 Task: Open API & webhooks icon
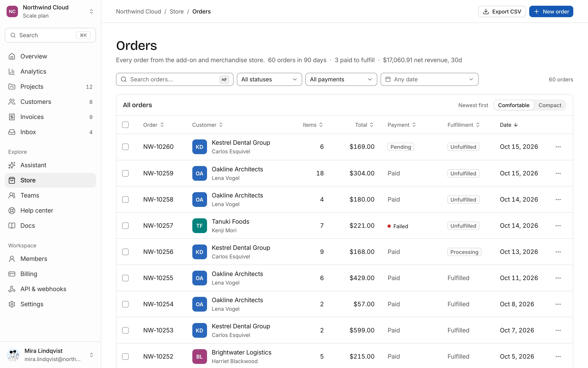(12, 289)
